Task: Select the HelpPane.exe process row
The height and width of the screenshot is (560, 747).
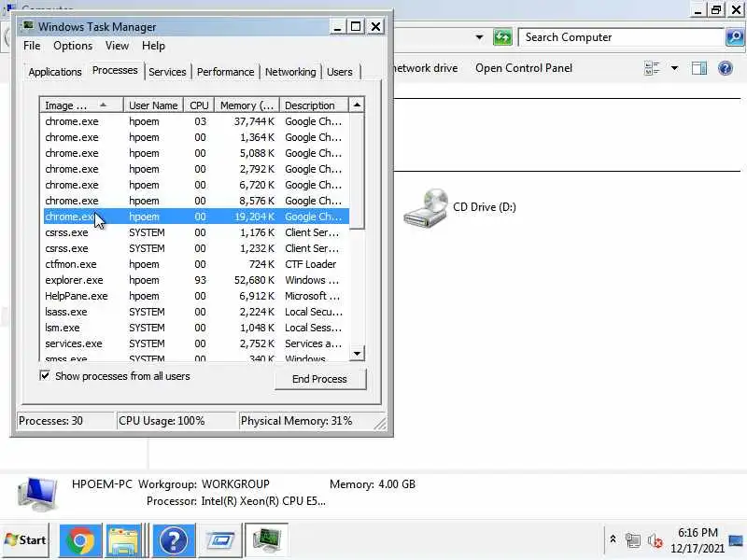Action: click(x=196, y=296)
